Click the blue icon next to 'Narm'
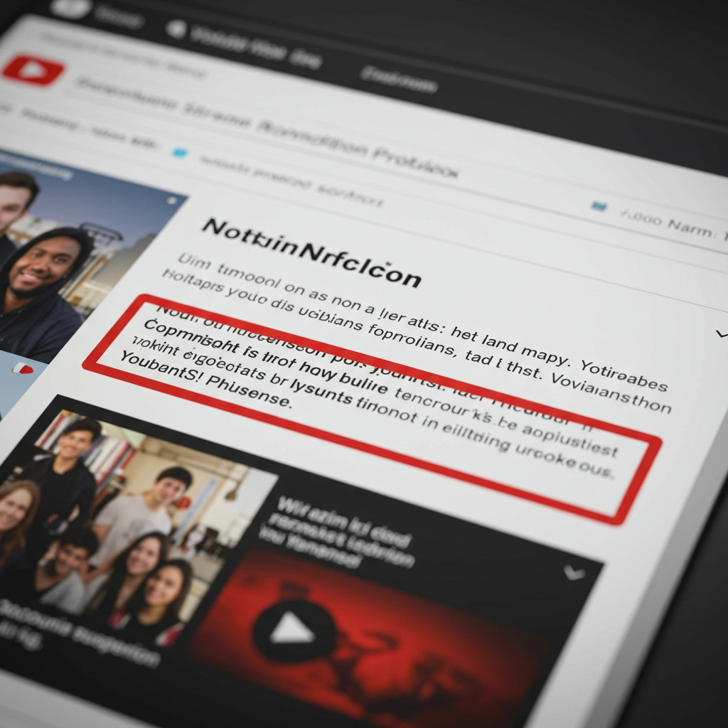This screenshot has width=728, height=728. pos(599,206)
